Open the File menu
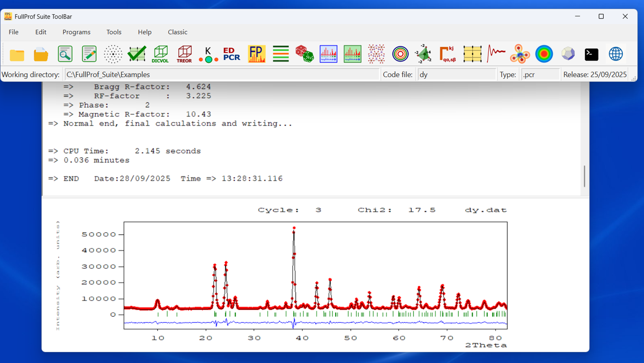 coord(14,32)
